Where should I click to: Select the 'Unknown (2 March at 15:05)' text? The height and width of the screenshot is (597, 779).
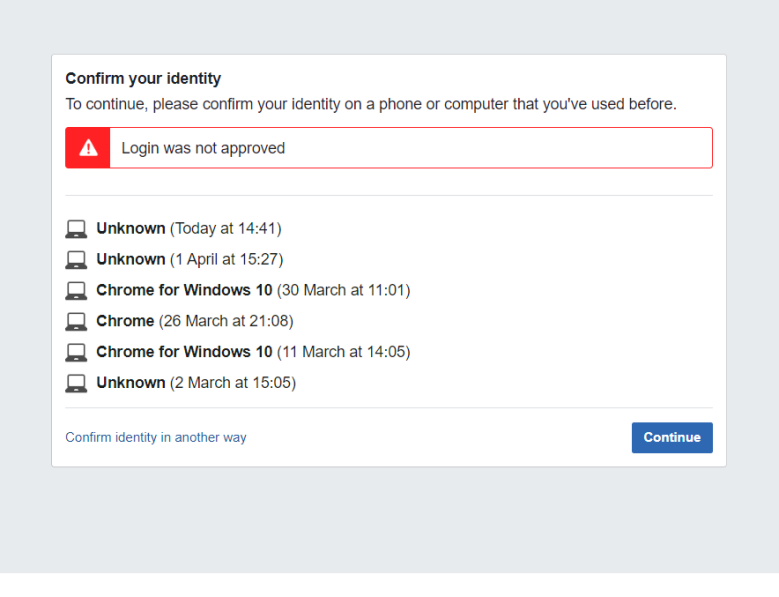(x=196, y=382)
